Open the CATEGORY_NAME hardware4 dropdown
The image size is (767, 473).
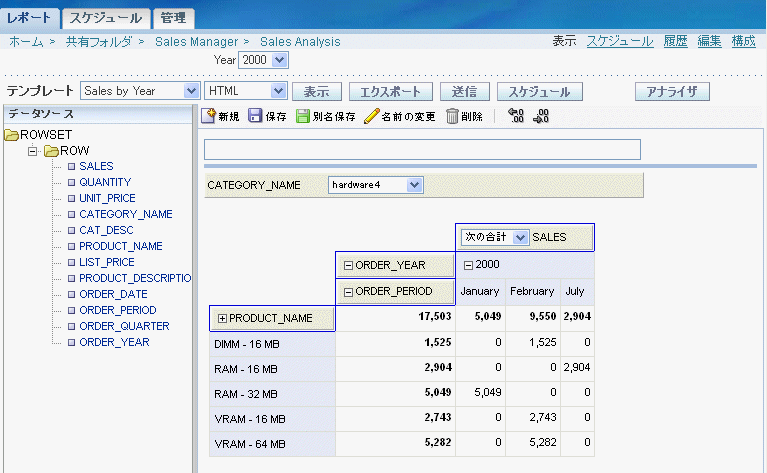pos(414,185)
